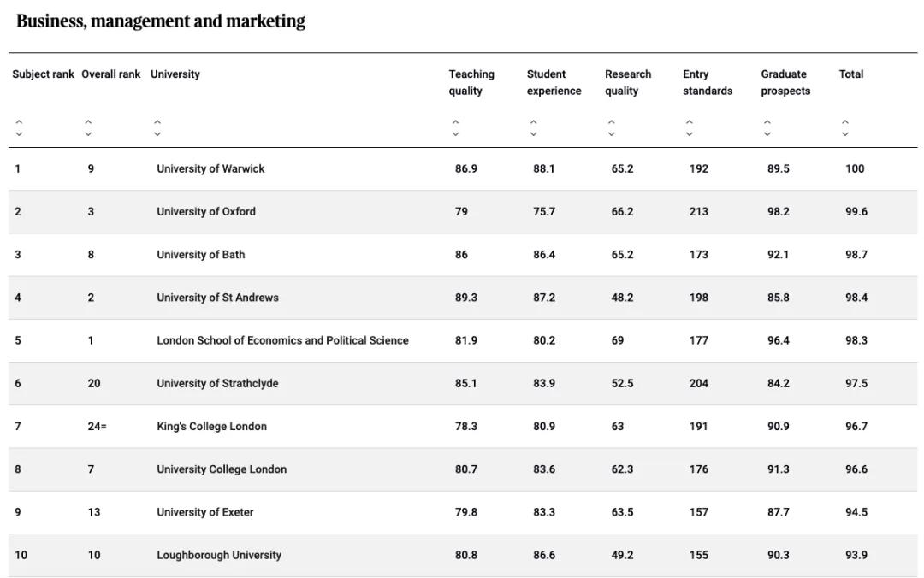Sort Overall rank ascending arrow
Screen dimensions: 924x578
click(88, 123)
